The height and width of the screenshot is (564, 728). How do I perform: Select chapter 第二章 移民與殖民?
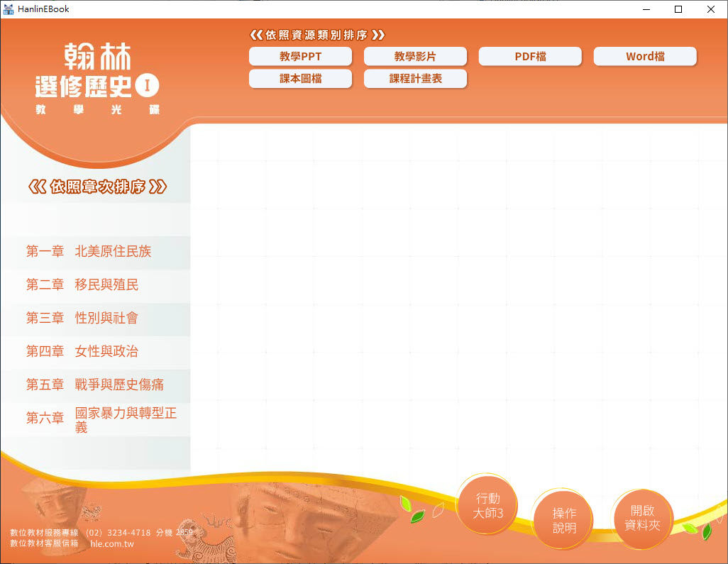tap(82, 284)
